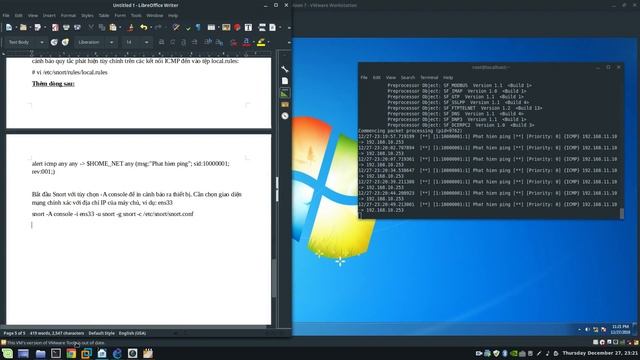Open dropdown arrow next to Open icon
Image resolution: width=640 pixels, height=360 pixels.
[x=30, y=27]
